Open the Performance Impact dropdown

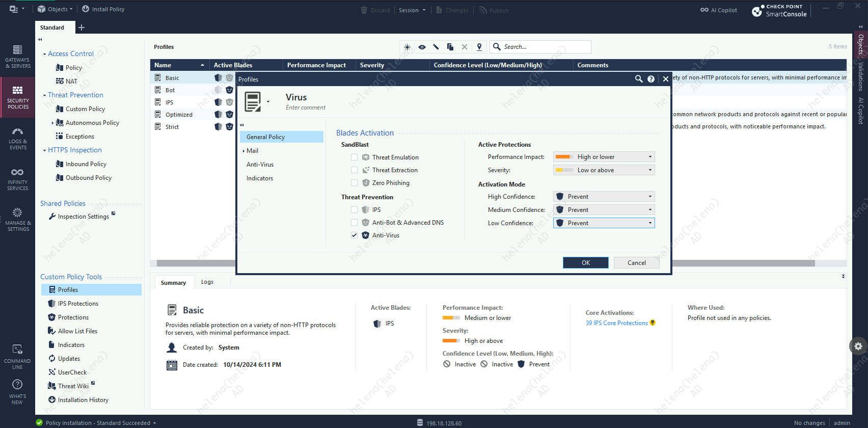604,157
